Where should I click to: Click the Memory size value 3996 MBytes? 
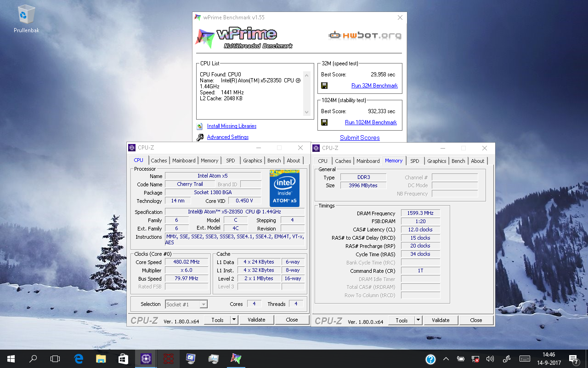[363, 185]
